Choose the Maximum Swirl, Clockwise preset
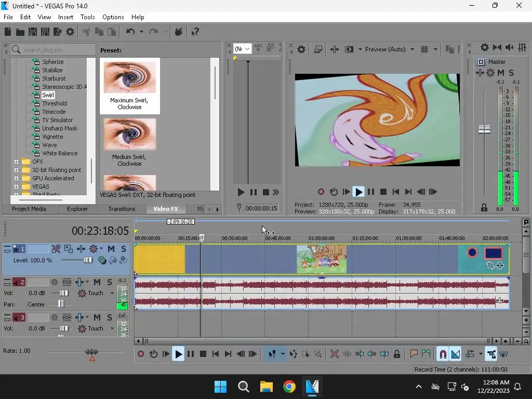Screen dimensions: 532x399 pos(129,86)
